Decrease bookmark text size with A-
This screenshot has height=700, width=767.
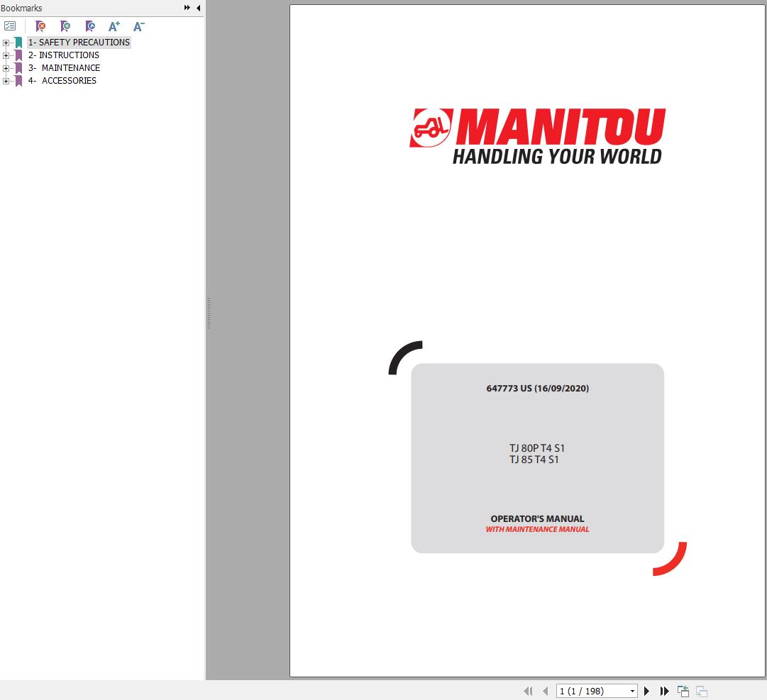pyautogui.click(x=139, y=26)
